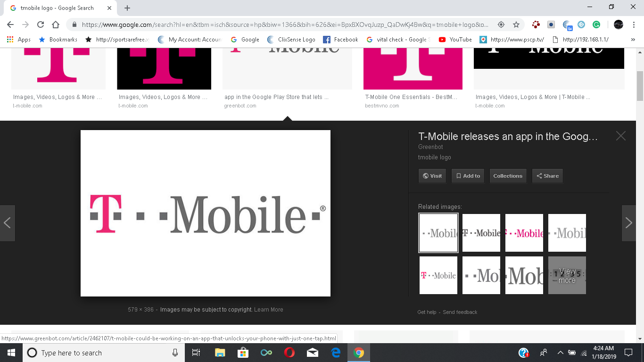This screenshot has height=362, width=644.
Task: Open the Chrome profile avatar
Action: click(619, 25)
